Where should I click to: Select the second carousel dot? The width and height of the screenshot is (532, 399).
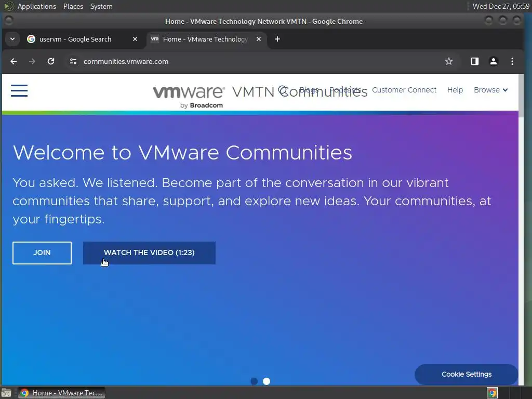(267, 381)
